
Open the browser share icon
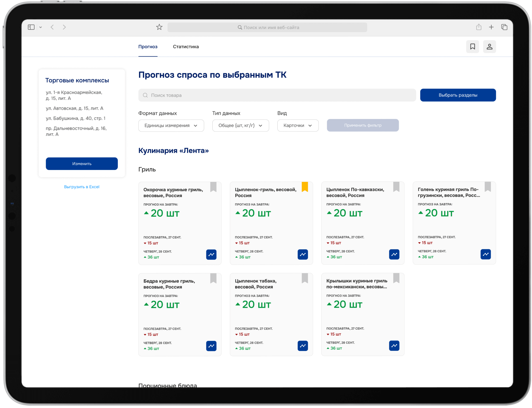pyautogui.click(x=479, y=27)
